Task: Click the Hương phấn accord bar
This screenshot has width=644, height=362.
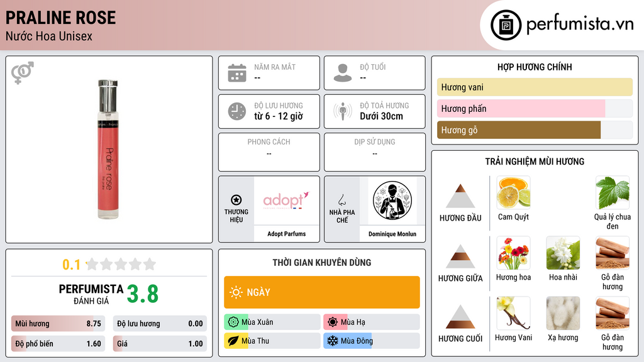Action: [x=535, y=108]
